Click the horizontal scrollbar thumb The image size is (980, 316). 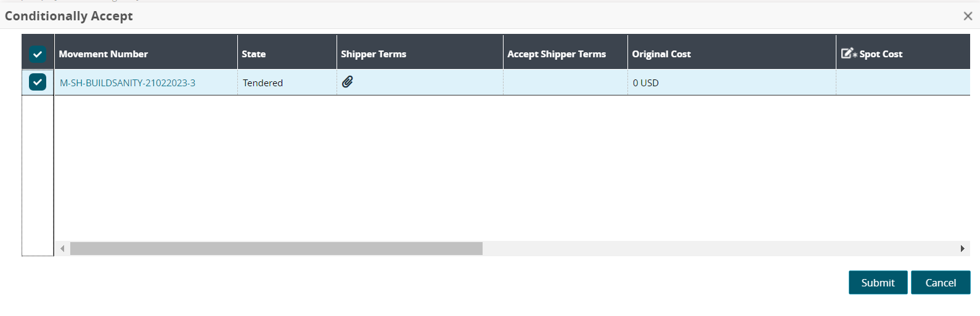tap(276, 249)
